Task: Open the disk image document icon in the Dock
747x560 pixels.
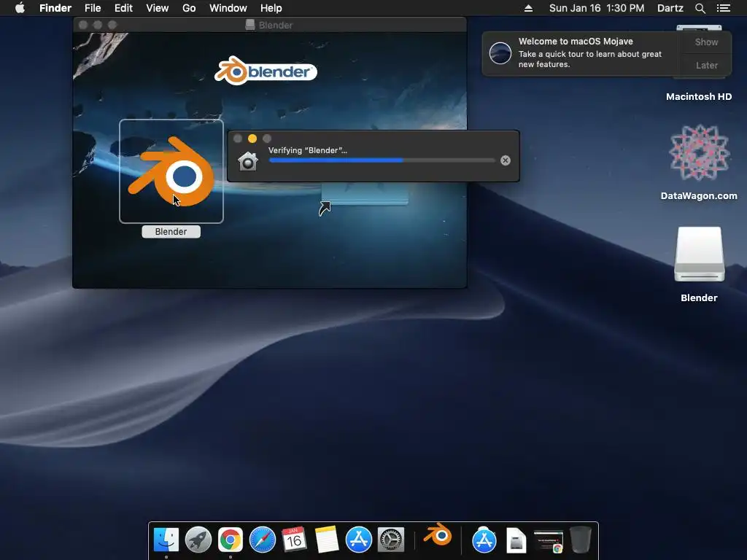Action: (516, 540)
